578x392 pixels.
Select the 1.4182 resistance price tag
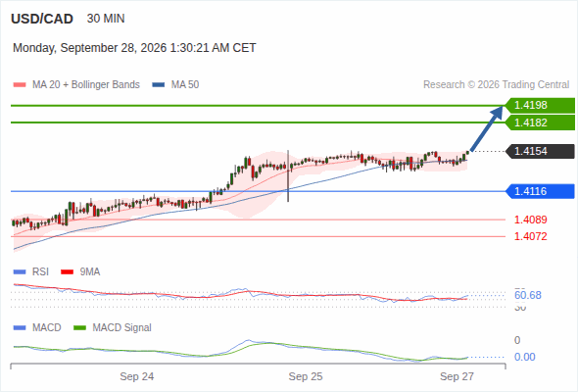540,122
